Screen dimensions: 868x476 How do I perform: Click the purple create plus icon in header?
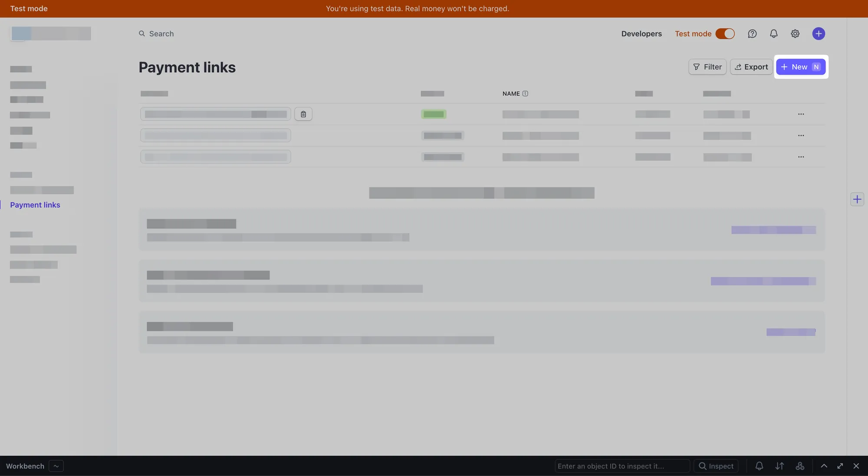[819, 33]
